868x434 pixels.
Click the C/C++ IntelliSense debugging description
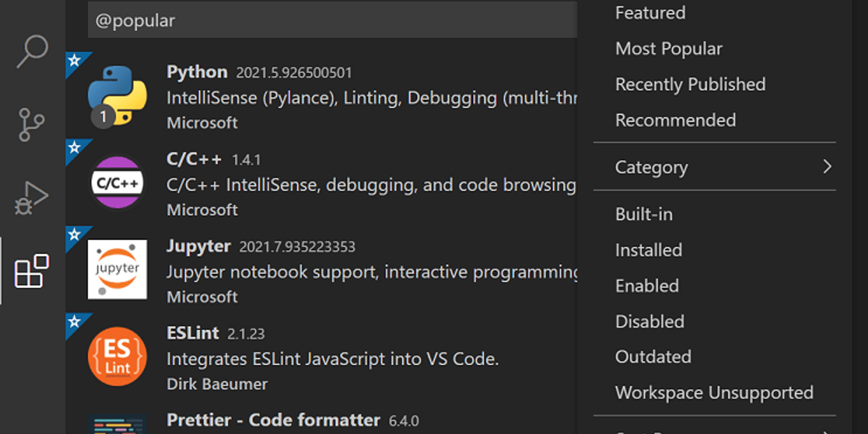tap(371, 184)
